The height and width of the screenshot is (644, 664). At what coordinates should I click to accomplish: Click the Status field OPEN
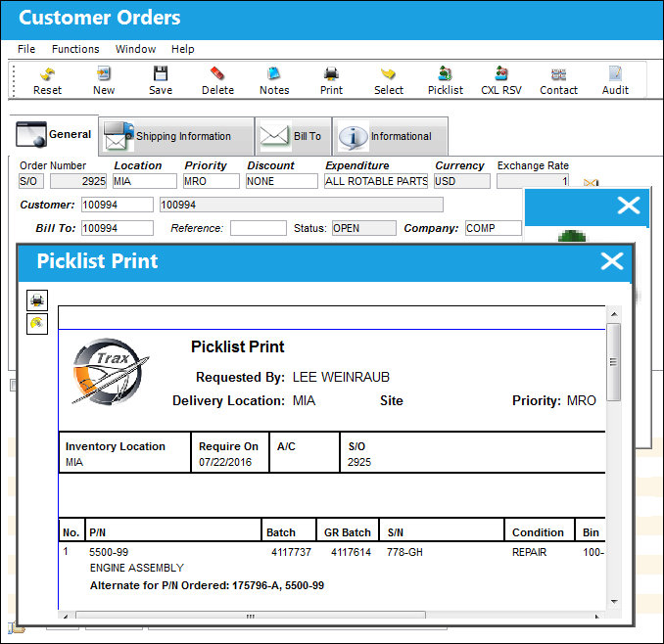click(364, 228)
